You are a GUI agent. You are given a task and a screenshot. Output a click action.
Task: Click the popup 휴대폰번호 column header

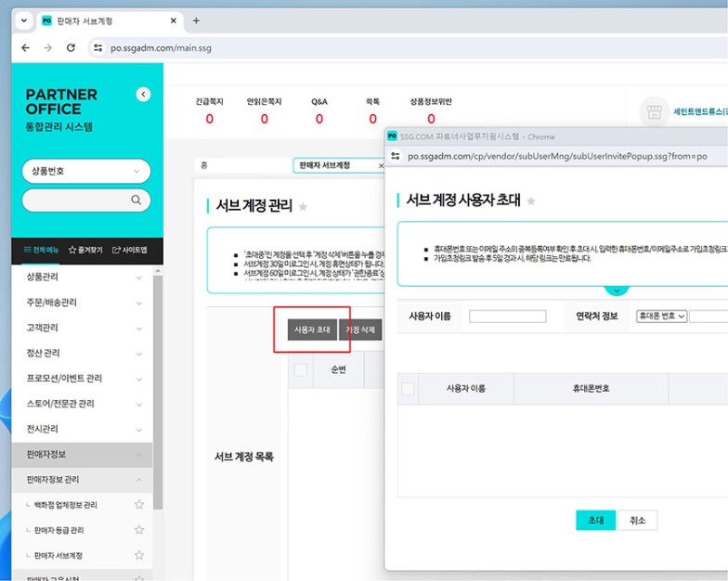591,389
